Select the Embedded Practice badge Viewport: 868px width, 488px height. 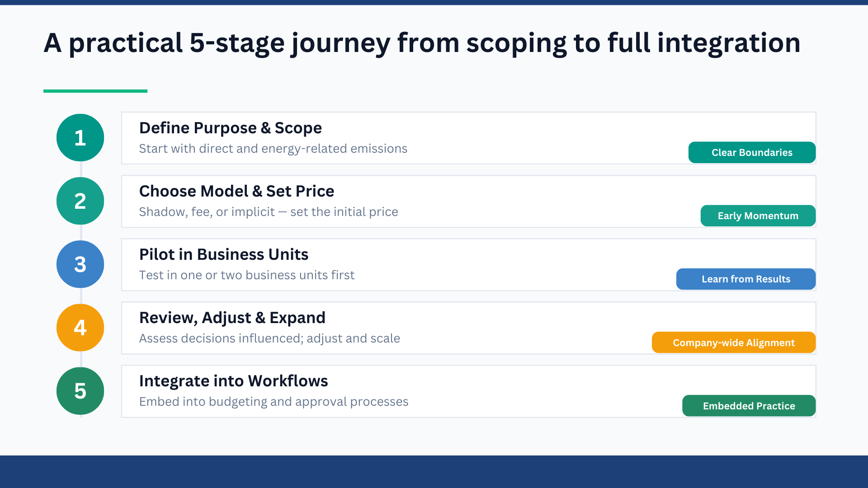pos(749,406)
